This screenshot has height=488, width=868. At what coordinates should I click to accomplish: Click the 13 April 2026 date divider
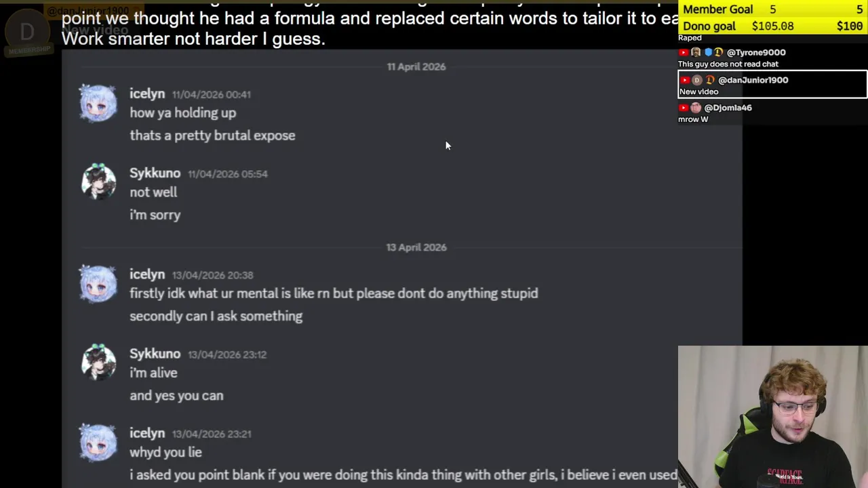pos(416,247)
